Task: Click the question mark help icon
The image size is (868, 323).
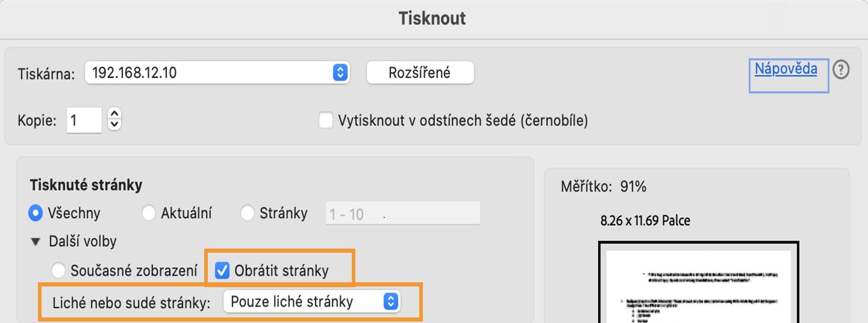Action: point(841,70)
